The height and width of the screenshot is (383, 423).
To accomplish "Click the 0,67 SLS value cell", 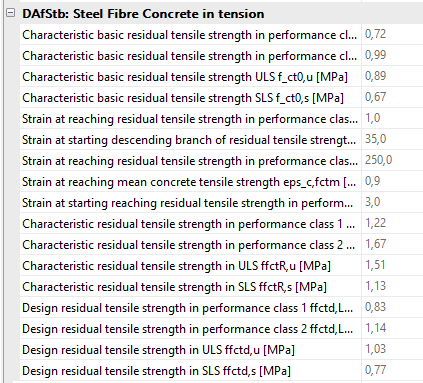I will coord(392,97).
